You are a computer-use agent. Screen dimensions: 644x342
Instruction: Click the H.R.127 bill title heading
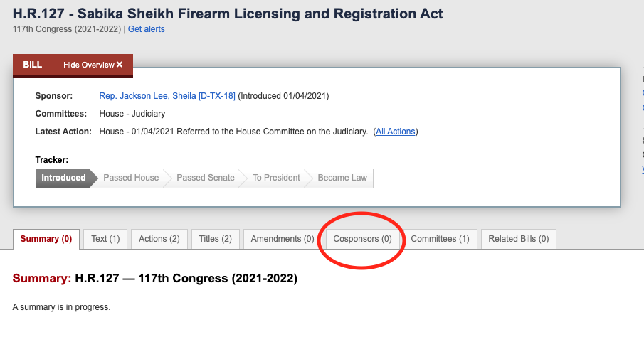(x=228, y=14)
